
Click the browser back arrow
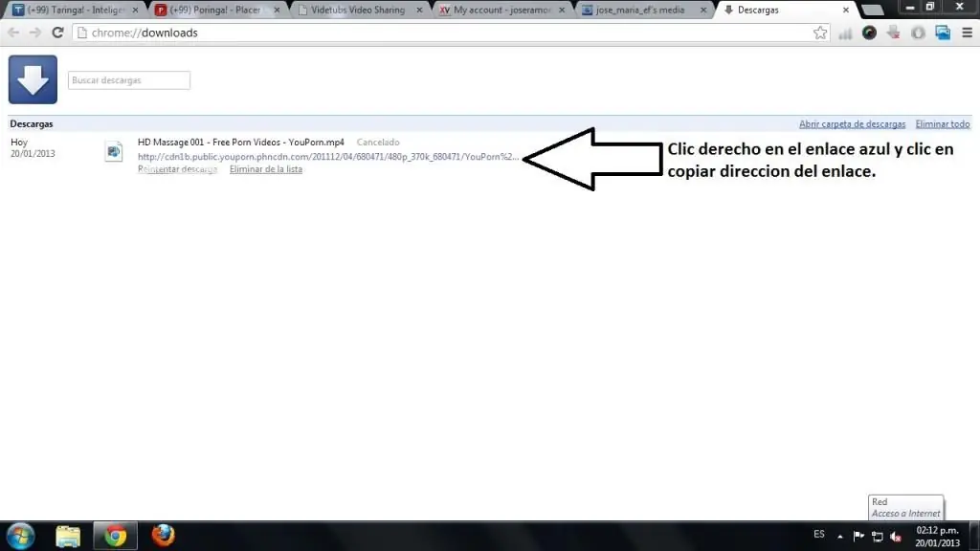(13, 33)
